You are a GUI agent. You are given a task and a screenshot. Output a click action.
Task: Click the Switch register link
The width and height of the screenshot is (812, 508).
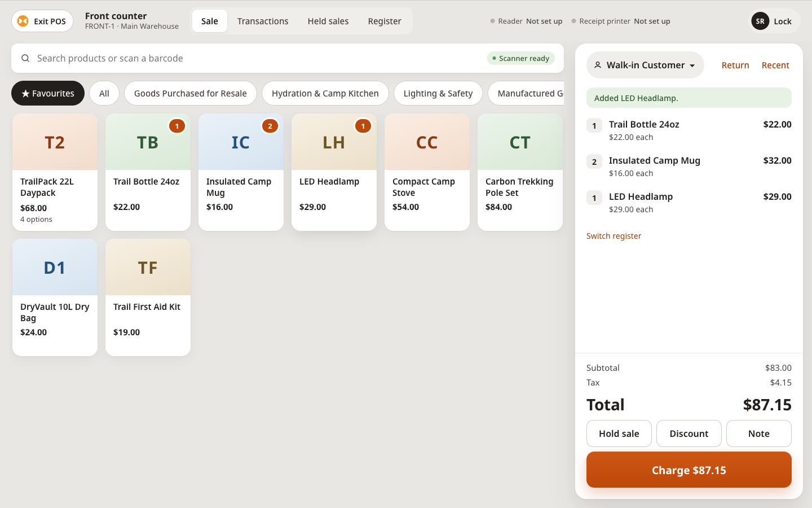coord(614,236)
